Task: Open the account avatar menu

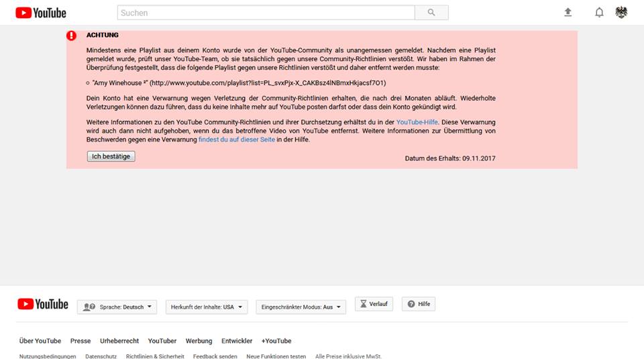Action: 621,13
